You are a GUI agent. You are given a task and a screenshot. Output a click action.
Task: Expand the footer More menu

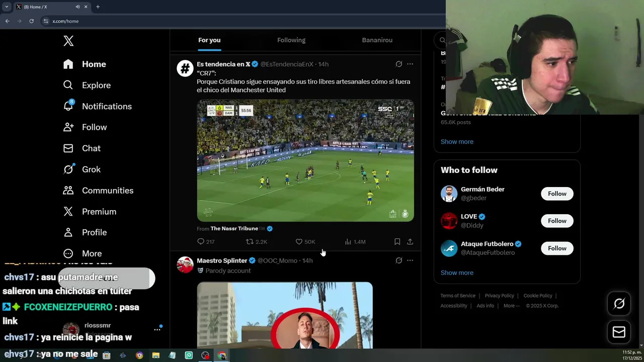click(x=511, y=306)
